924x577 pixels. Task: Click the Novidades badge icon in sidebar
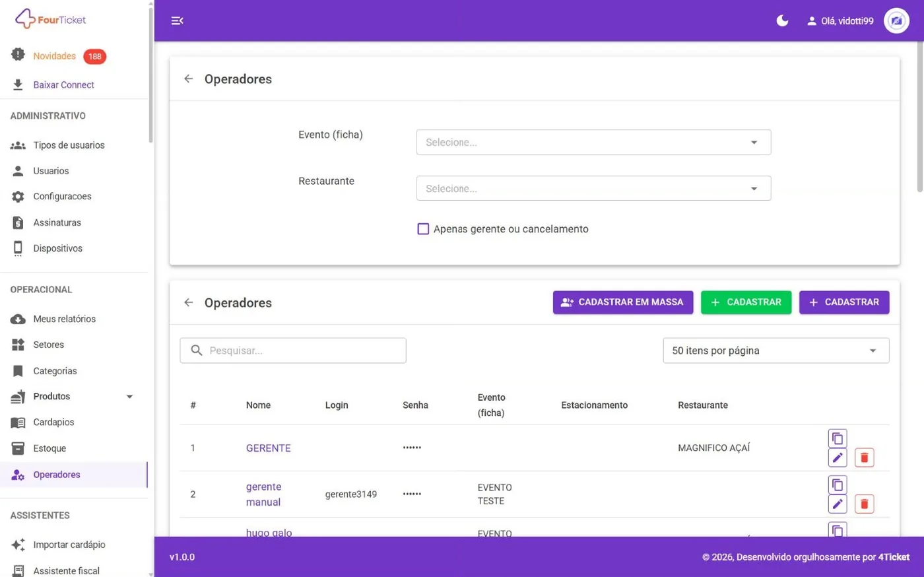point(18,55)
